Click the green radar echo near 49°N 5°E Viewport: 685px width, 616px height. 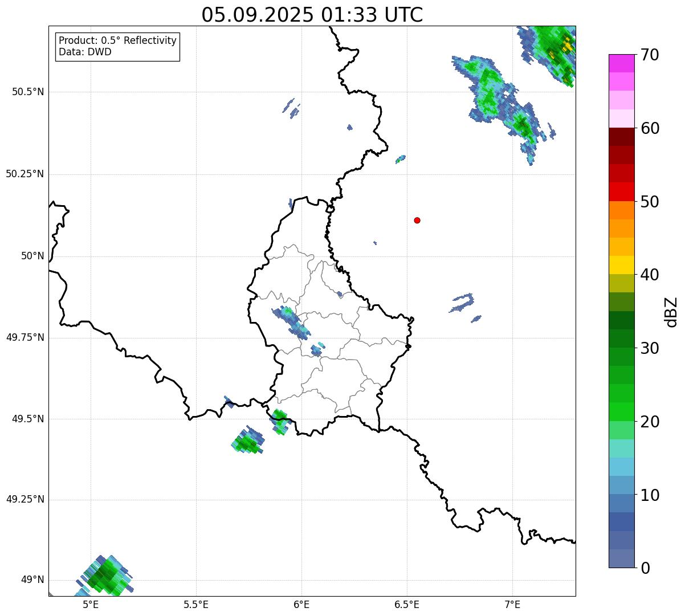(105, 576)
